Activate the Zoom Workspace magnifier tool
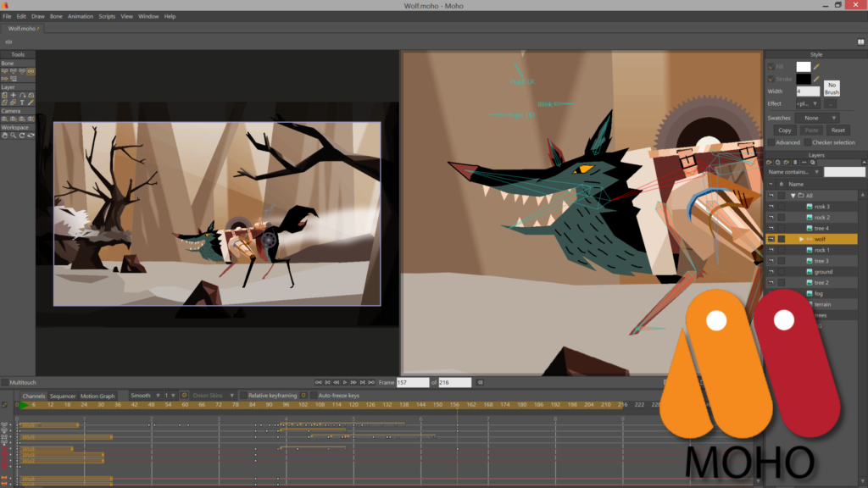868x488 pixels. pos(14,136)
